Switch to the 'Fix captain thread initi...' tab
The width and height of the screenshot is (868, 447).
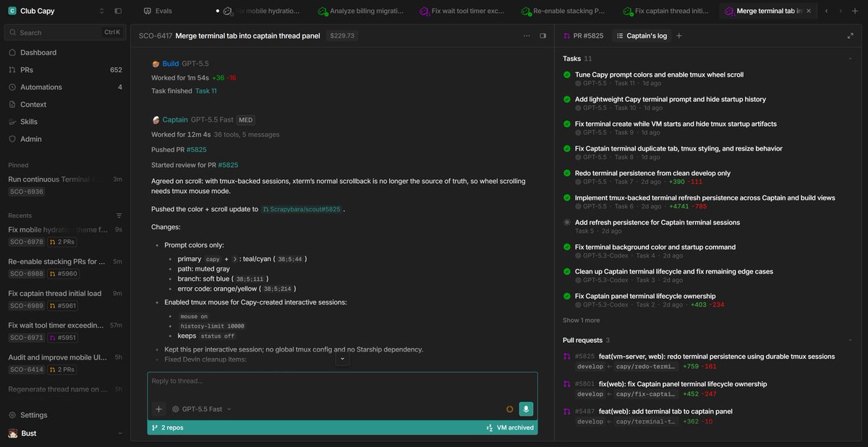(665, 12)
